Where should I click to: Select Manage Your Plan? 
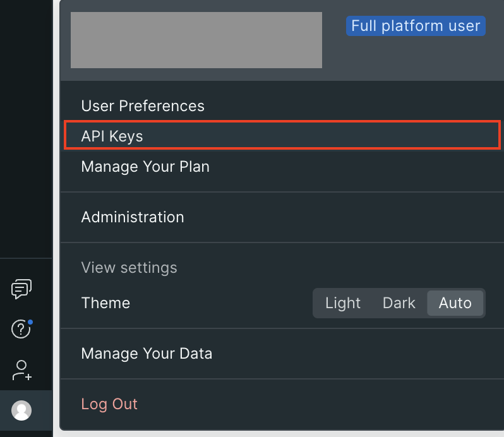click(145, 167)
